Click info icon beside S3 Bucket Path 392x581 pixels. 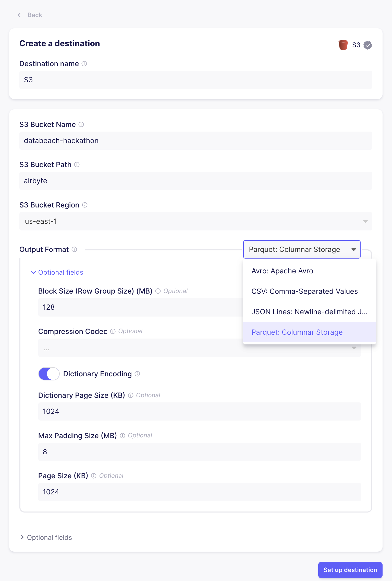pyautogui.click(x=77, y=165)
